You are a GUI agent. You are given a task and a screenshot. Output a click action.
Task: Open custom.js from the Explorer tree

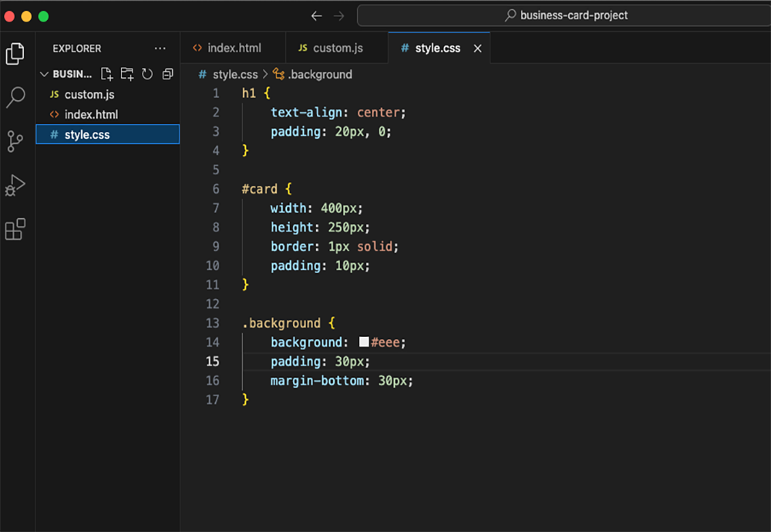pyautogui.click(x=108, y=94)
